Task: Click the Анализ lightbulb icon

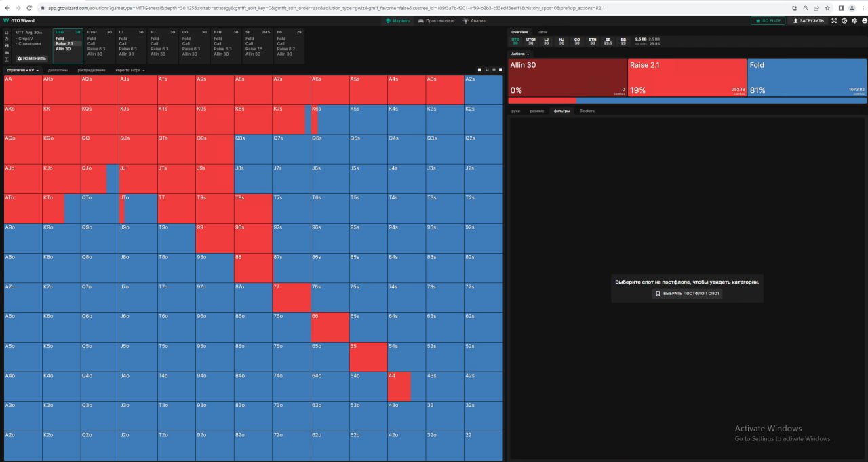Action: coord(466,21)
